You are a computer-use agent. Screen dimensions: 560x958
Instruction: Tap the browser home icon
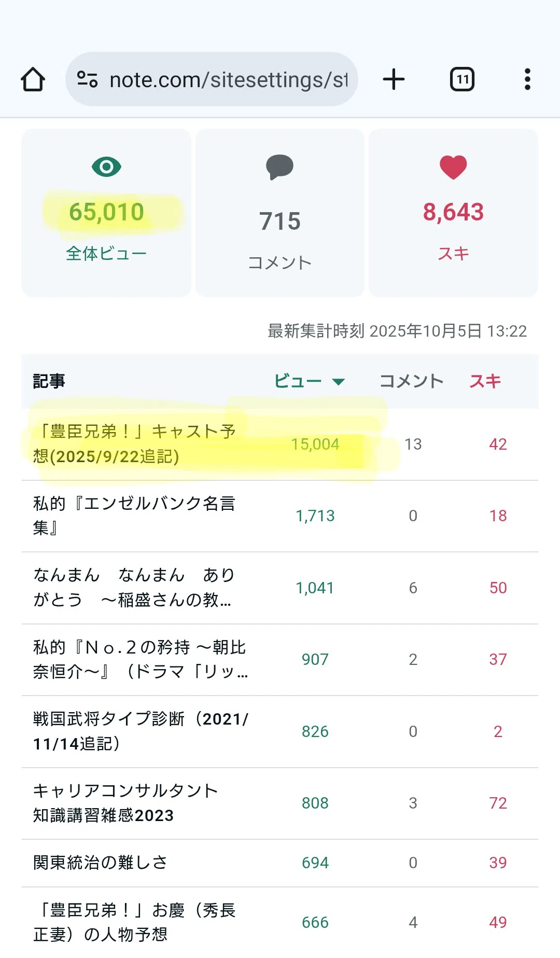click(33, 79)
